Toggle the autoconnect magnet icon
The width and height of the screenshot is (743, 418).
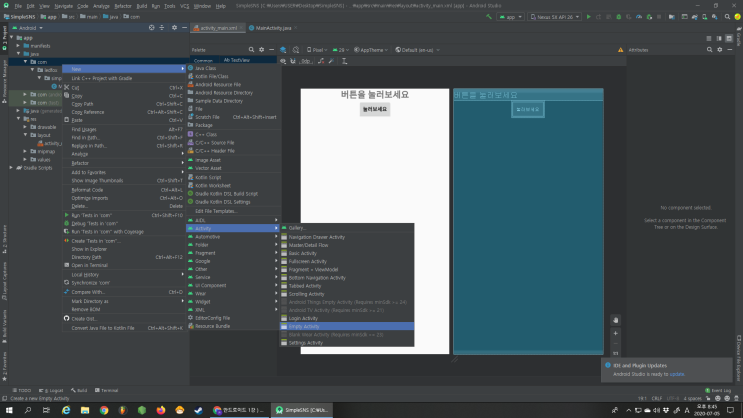coord(293,61)
